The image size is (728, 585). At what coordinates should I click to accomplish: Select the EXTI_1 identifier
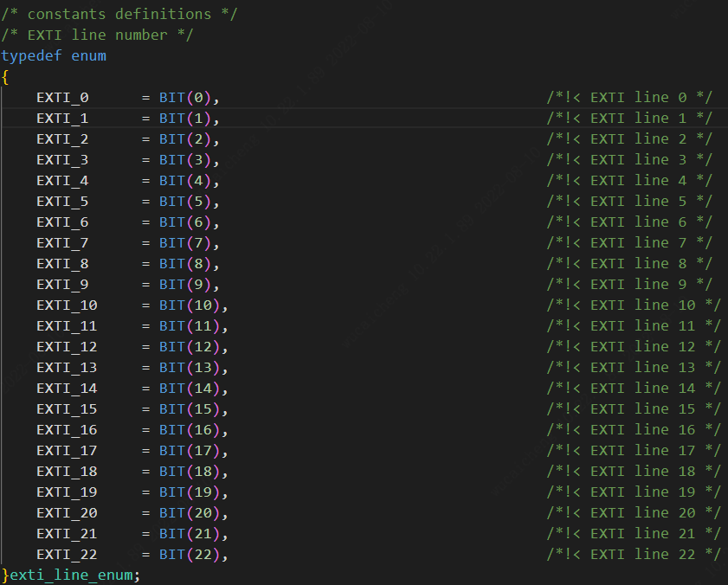coord(62,118)
